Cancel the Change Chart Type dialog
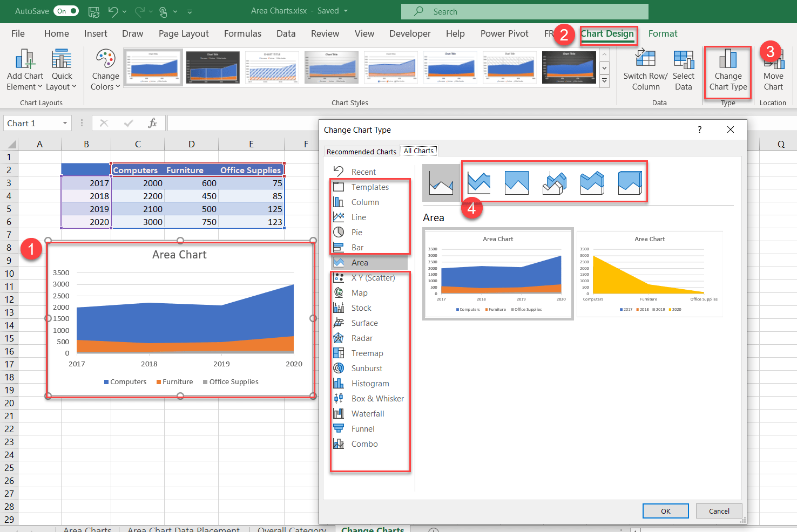The width and height of the screenshot is (797, 532). point(719,511)
